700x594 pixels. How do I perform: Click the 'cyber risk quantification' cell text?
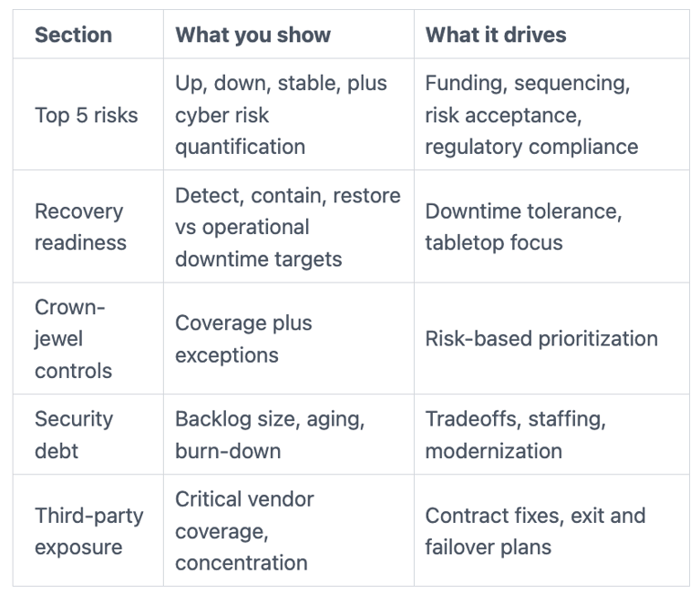[241, 131]
